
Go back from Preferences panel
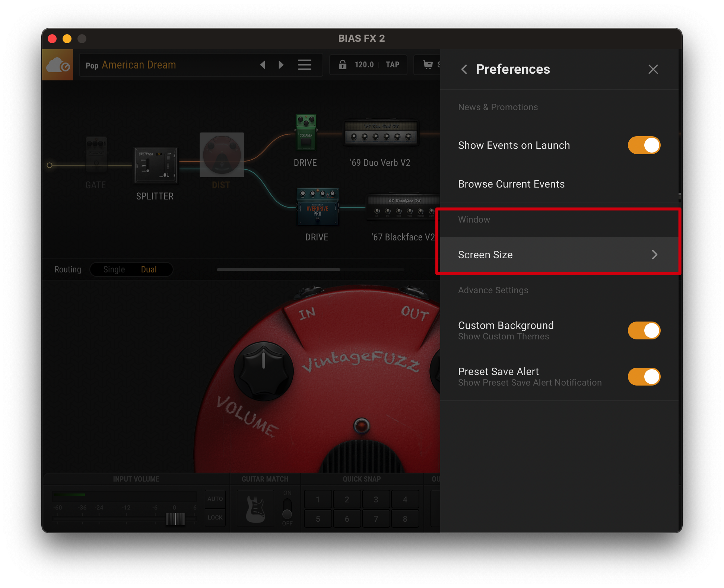tap(464, 69)
